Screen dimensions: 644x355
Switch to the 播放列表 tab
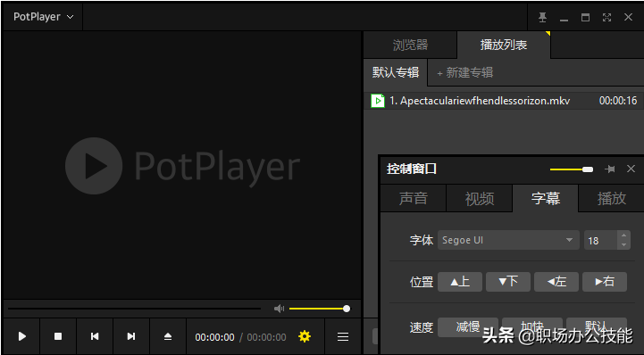(504, 45)
